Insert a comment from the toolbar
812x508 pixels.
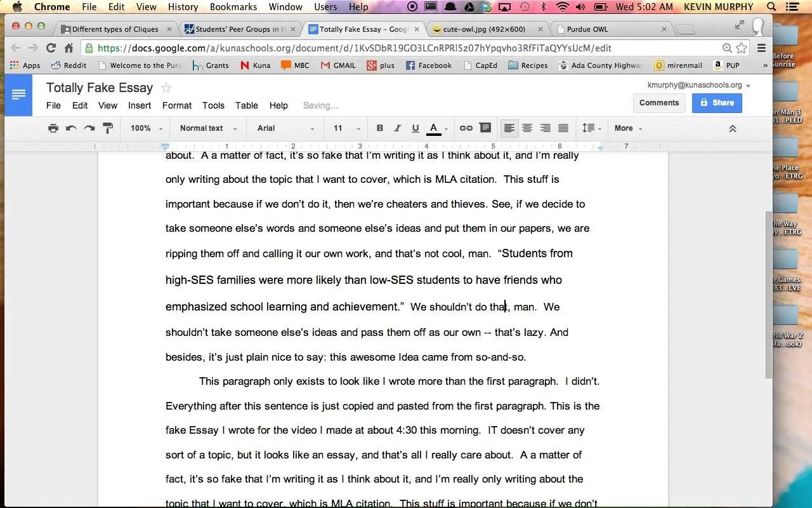(485, 128)
